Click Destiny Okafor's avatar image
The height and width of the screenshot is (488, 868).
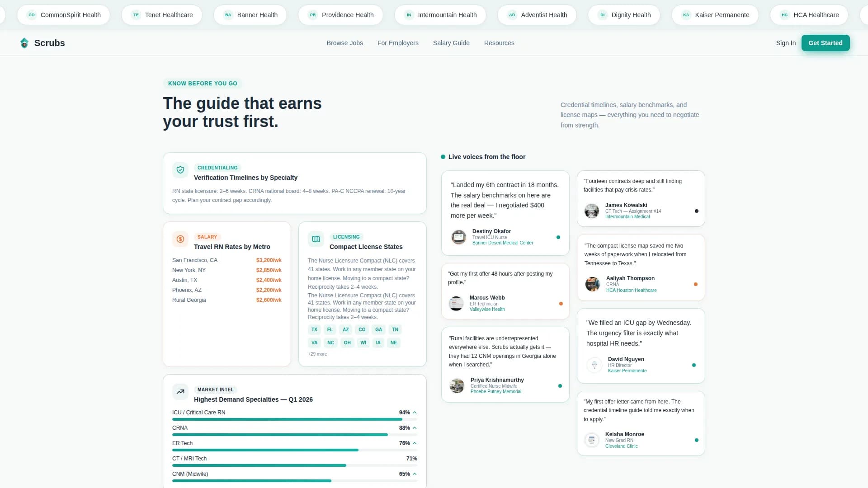pos(459,237)
